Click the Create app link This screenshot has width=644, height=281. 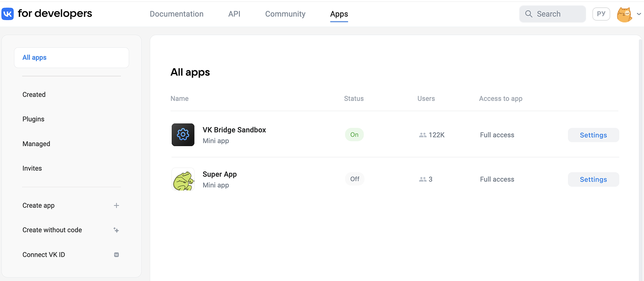tap(39, 205)
